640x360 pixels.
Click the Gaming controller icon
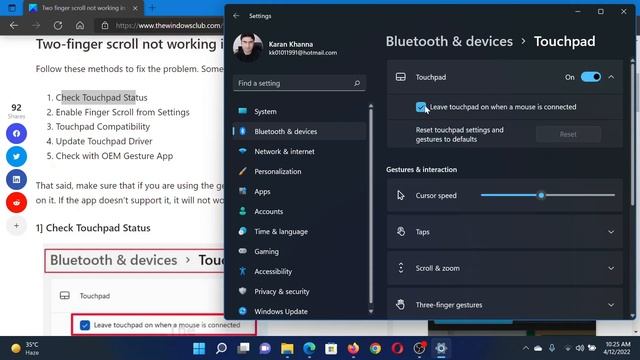[242, 251]
